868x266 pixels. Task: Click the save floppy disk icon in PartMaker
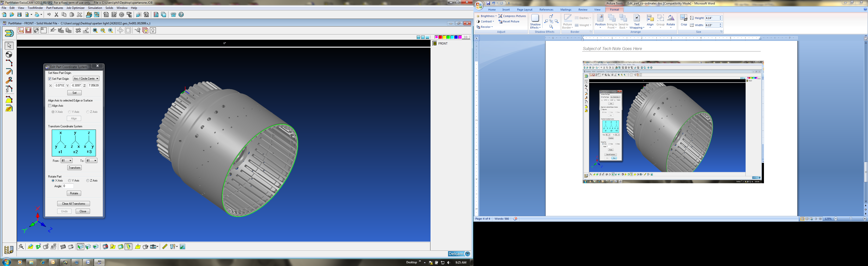point(19,15)
